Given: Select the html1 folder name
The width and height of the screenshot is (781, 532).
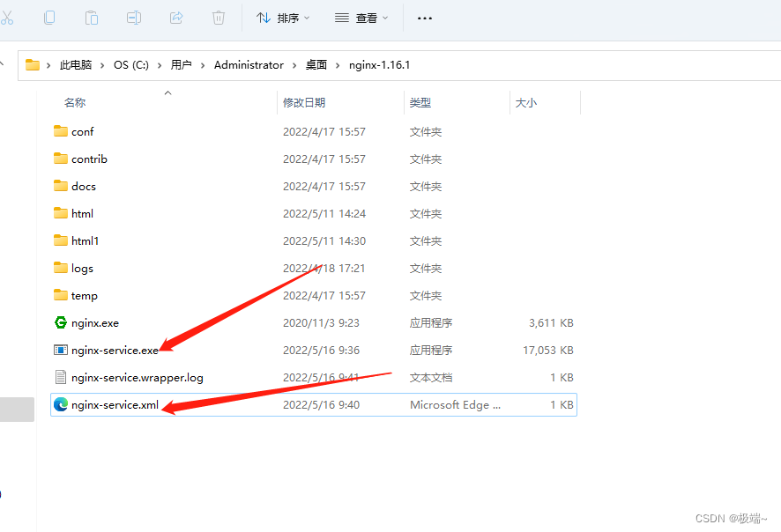Looking at the screenshot, I should pos(86,241).
